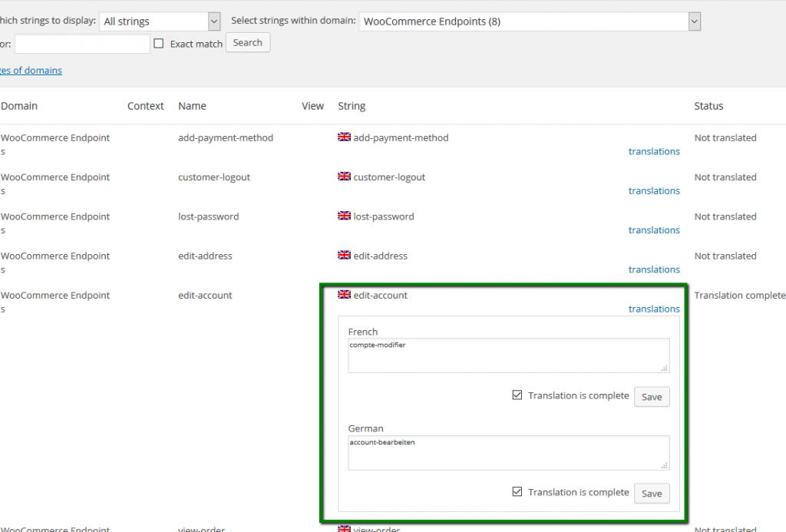Screen dimensions: 786x532
Task: Click the UK flag beside lost-password string
Action: click(x=344, y=216)
